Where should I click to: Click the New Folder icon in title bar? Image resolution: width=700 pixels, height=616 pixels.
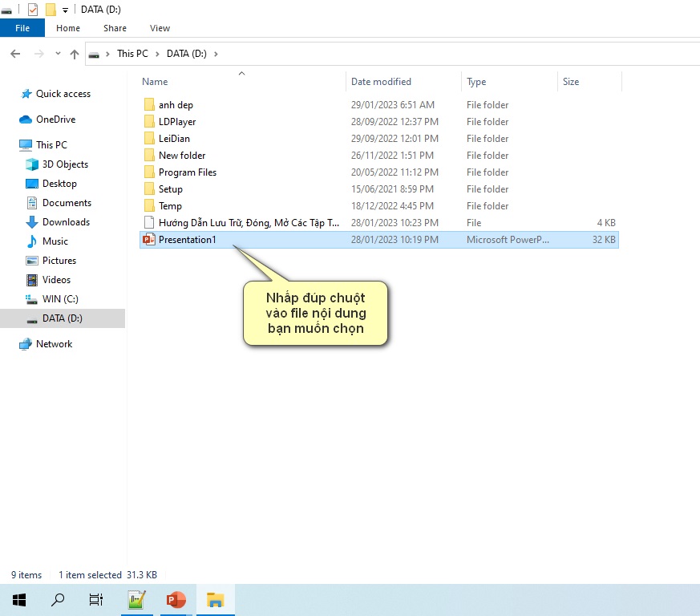click(51, 10)
